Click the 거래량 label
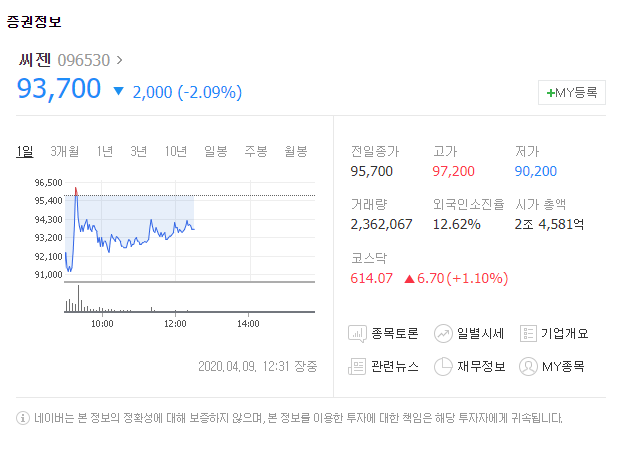 [x=369, y=205]
